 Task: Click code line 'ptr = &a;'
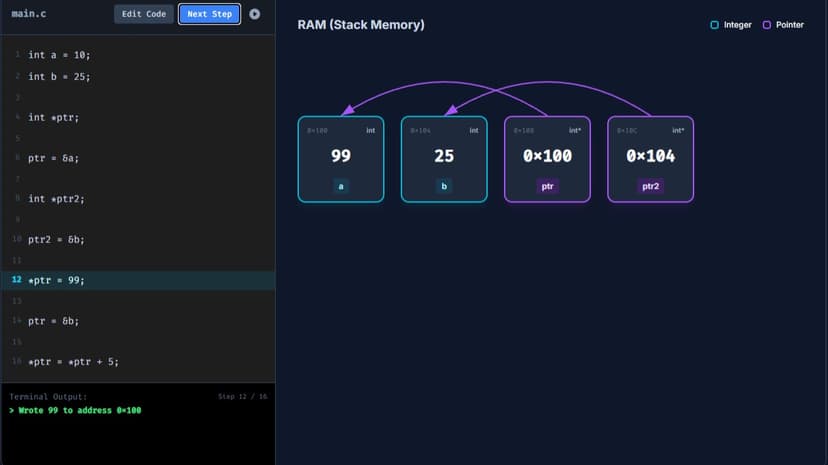coord(53,158)
